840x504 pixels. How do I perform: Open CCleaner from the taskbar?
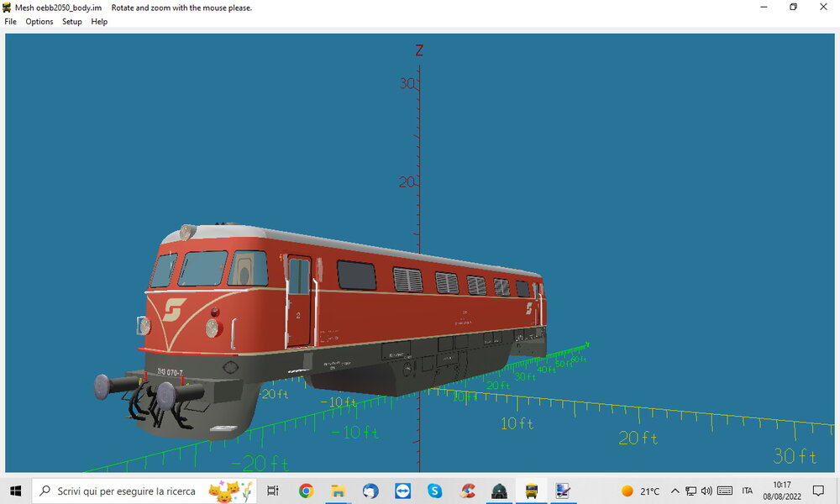click(x=467, y=491)
